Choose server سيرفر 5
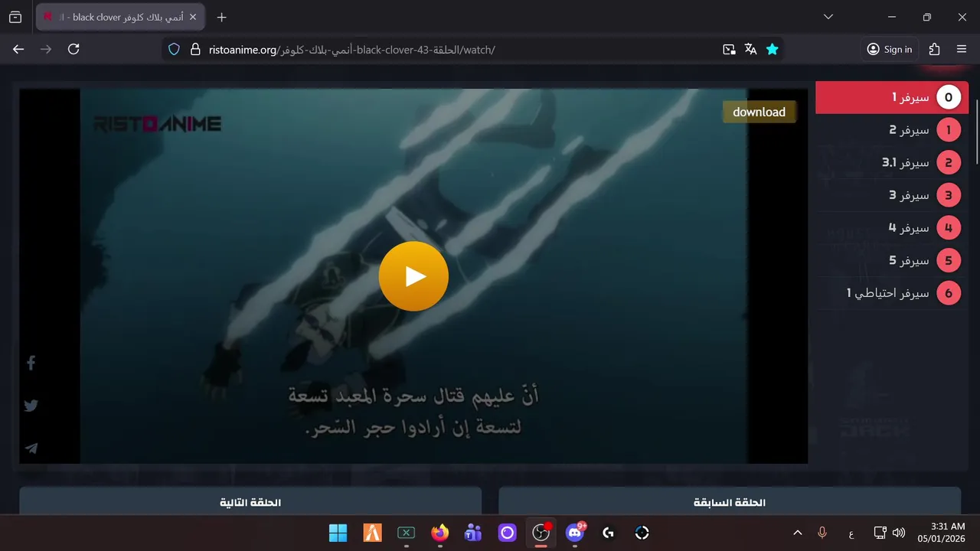Viewport: 980px width, 551px height. tap(892, 260)
